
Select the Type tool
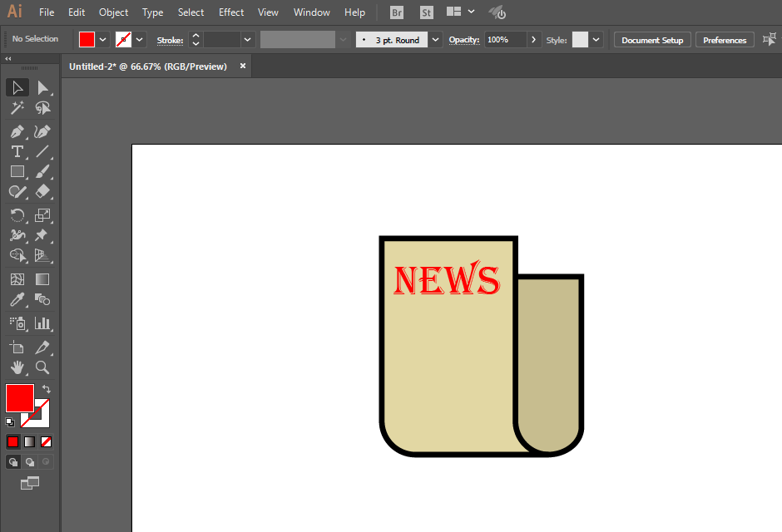pyautogui.click(x=17, y=151)
